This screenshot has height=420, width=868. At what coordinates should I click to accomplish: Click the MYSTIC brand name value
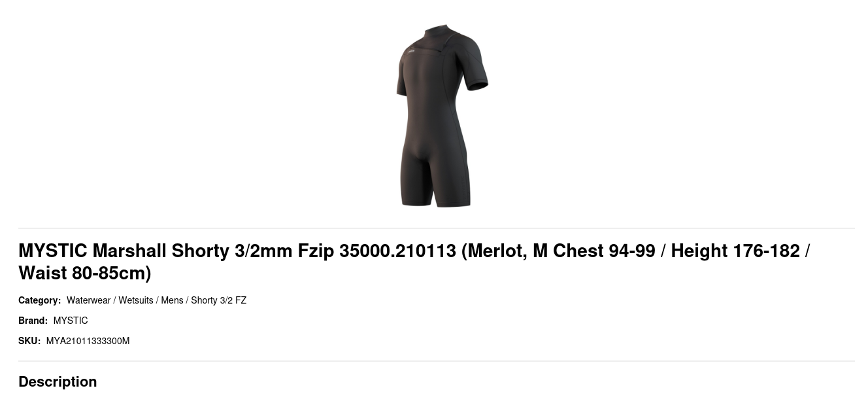click(71, 321)
